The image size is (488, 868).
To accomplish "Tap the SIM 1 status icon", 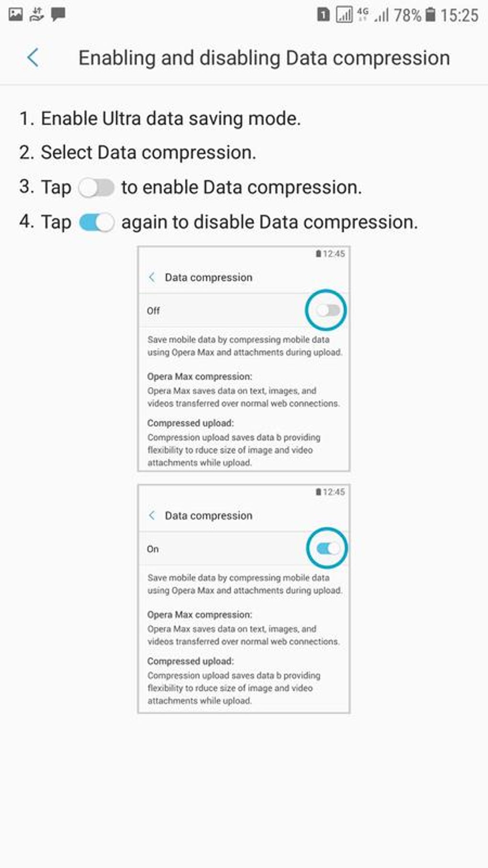I will pos(323,15).
